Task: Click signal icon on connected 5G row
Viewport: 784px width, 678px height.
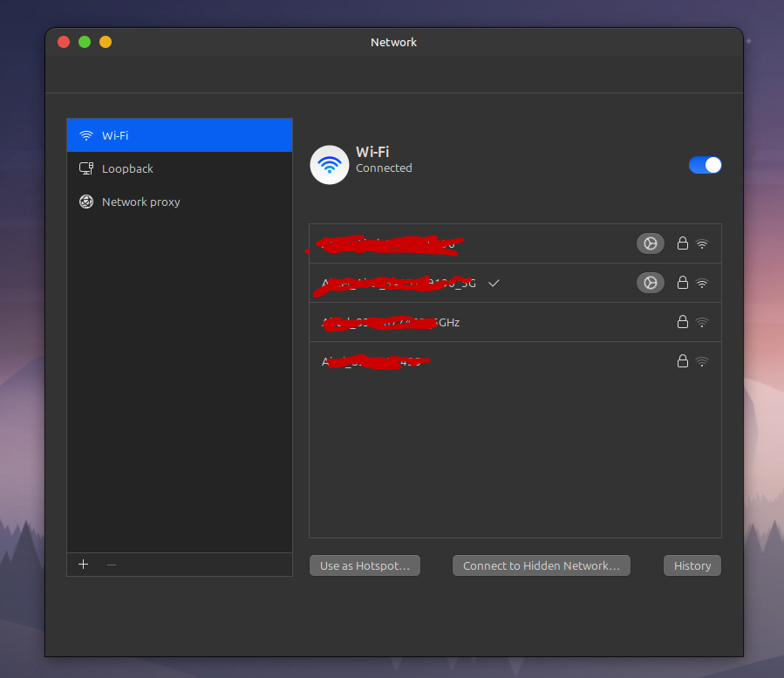Action: (x=702, y=284)
